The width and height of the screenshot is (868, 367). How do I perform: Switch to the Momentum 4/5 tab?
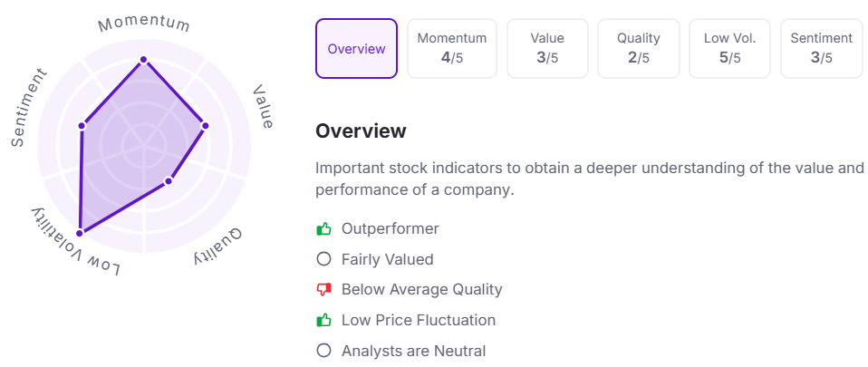tap(452, 49)
